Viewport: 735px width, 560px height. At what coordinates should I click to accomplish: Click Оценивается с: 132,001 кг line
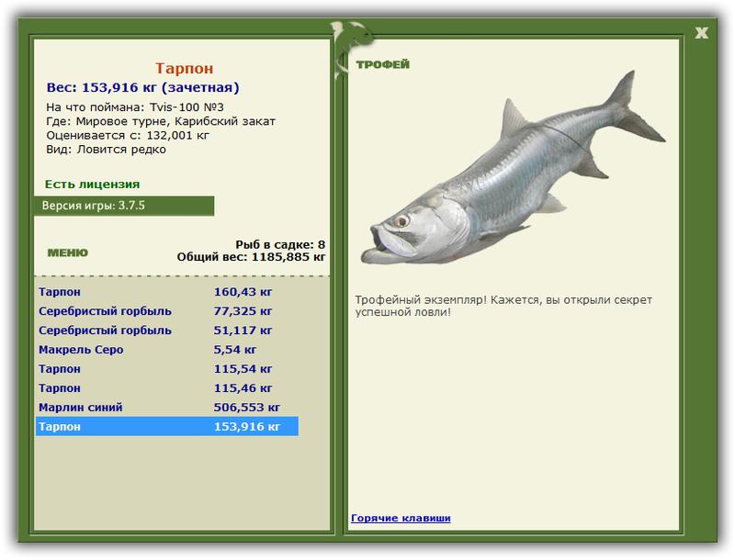coord(128,135)
